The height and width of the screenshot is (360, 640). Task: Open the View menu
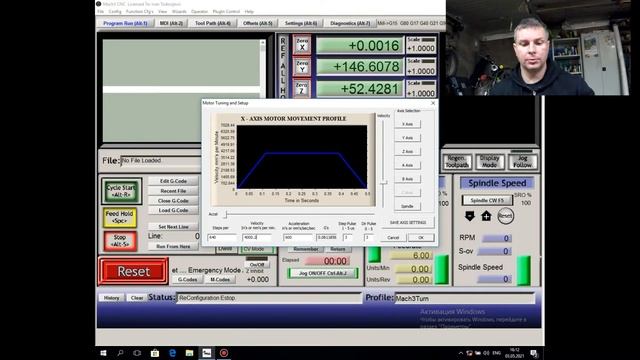tap(162, 12)
